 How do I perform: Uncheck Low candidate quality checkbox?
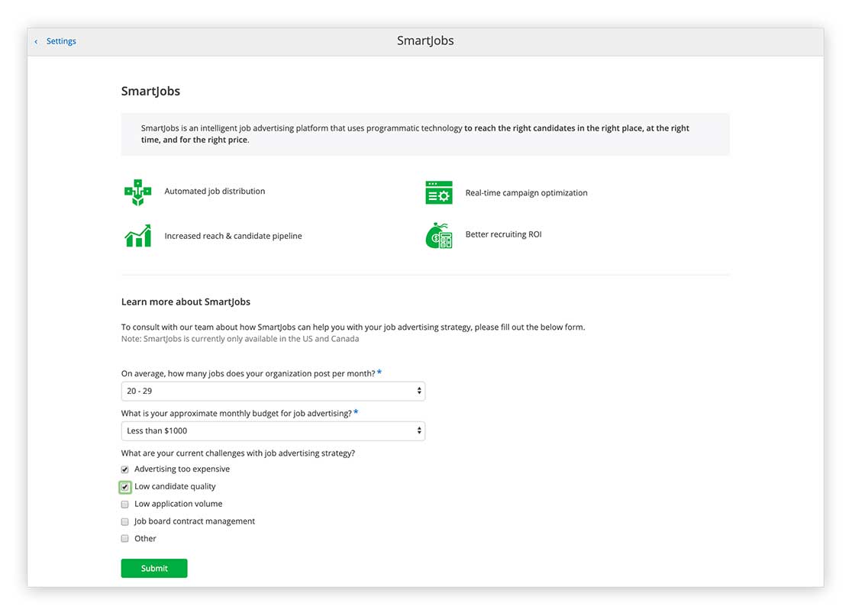(x=125, y=487)
